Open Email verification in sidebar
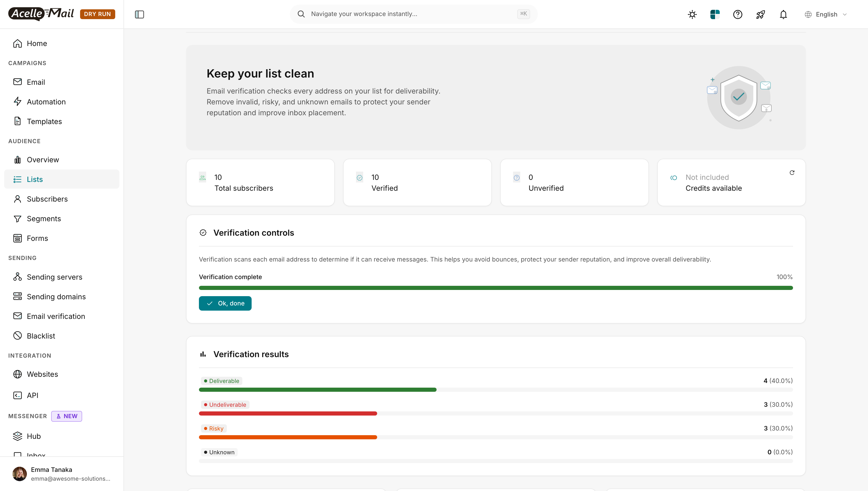The image size is (868, 491). pyautogui.click(x=62, y=316)
